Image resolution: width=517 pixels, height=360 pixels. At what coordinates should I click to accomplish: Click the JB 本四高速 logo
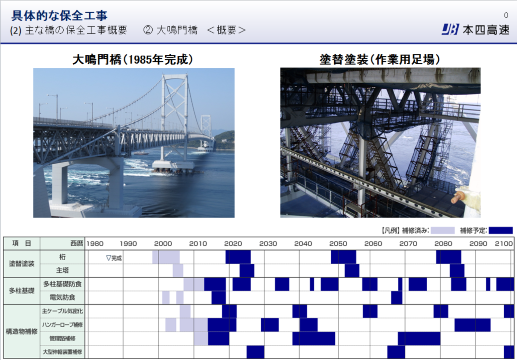476,30
